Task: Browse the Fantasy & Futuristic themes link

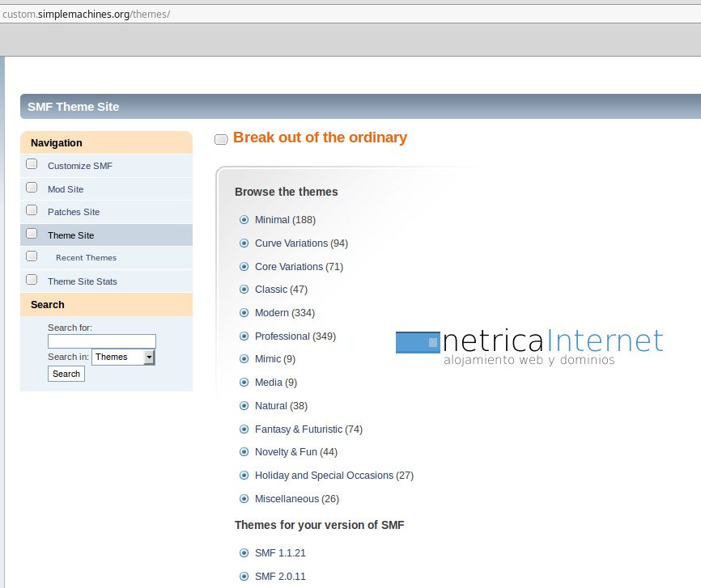Action: [298, 429]
